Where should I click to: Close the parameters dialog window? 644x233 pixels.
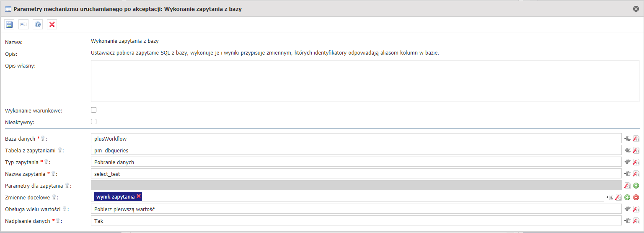(x=636, y=9)
